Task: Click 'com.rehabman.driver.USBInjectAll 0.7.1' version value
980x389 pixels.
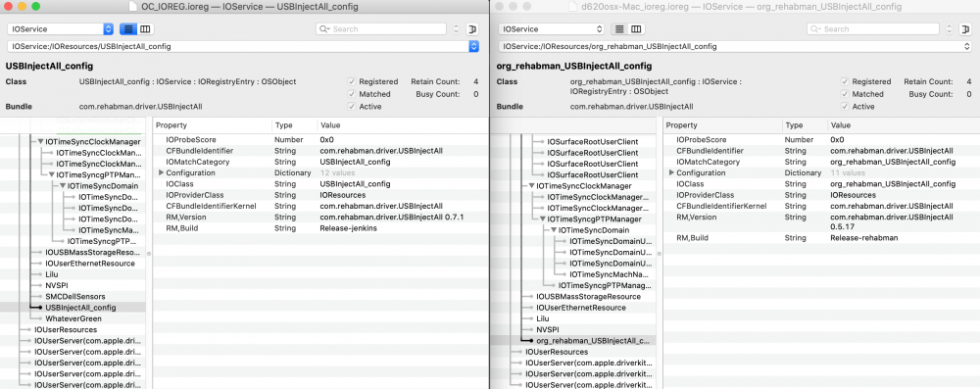Action: coord(392,217)
